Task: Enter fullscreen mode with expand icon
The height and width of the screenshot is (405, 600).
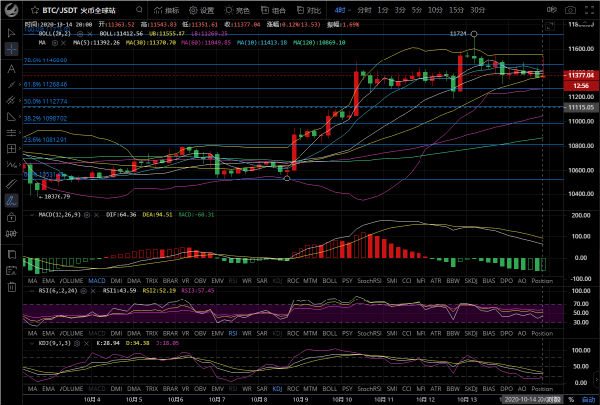Action: 590,10
